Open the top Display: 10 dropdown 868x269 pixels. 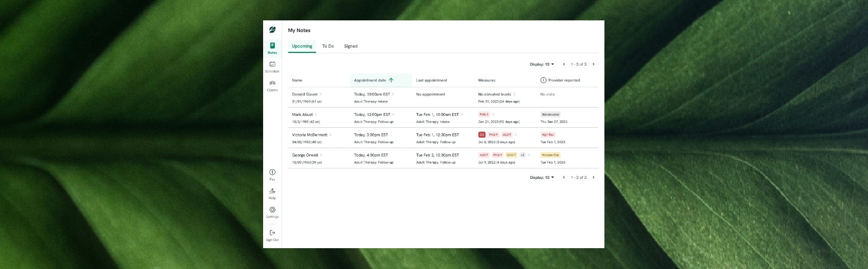542,64
